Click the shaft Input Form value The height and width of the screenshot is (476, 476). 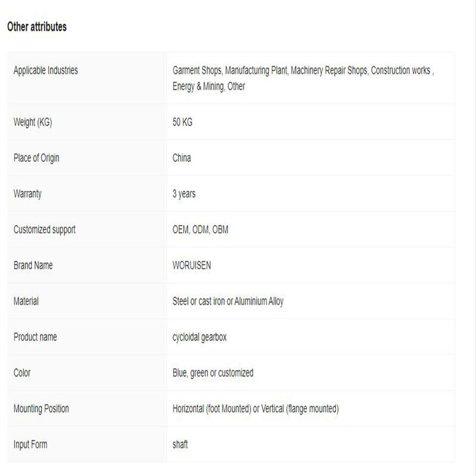[180, 444]
